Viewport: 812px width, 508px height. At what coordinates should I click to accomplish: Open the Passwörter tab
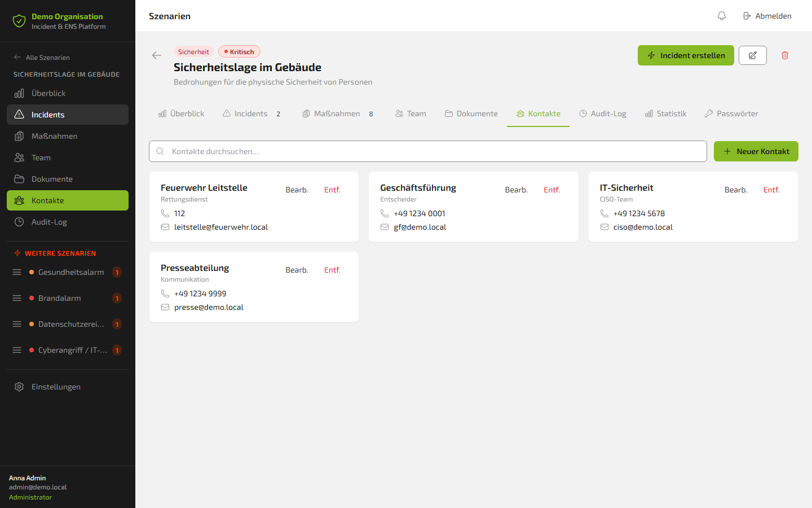[731, 113]
